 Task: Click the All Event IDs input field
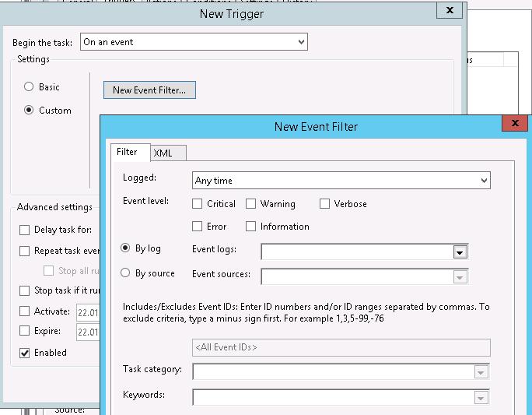click(x=341, y=347)
